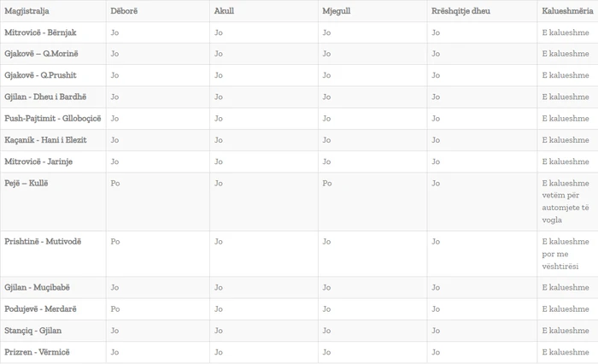Click the Gjakovë – Q.Morinë road name
This screenshot has height=364, width=598.
click(x=40, y=54)
